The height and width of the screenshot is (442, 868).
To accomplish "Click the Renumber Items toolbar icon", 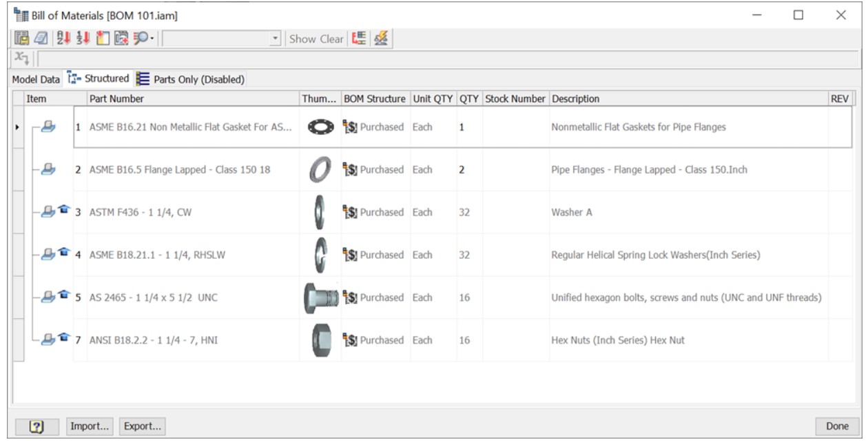I will pos(83,39).
